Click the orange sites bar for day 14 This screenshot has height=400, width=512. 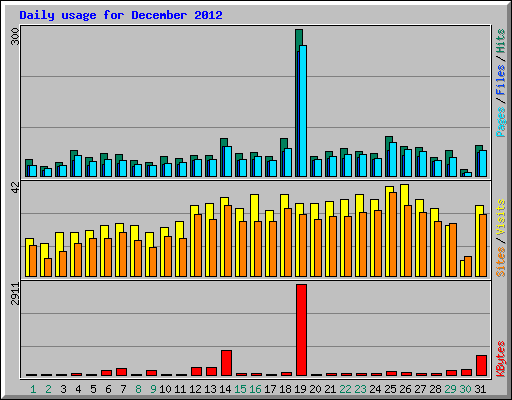(x=228, y=241)
